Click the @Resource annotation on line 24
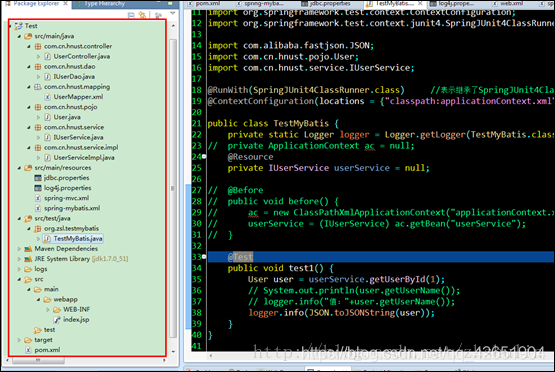The height and width of the screenshot is (372, 555). click(x=250, y=157)
